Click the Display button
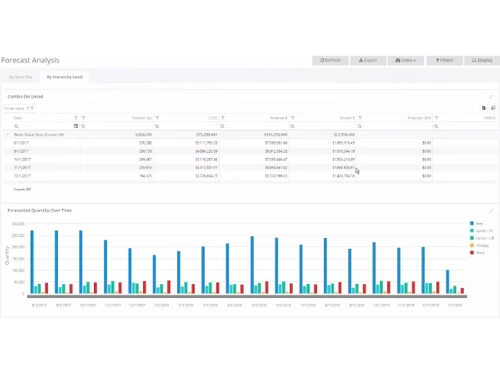Screen dimensions: 500x375 pos(482,60)
